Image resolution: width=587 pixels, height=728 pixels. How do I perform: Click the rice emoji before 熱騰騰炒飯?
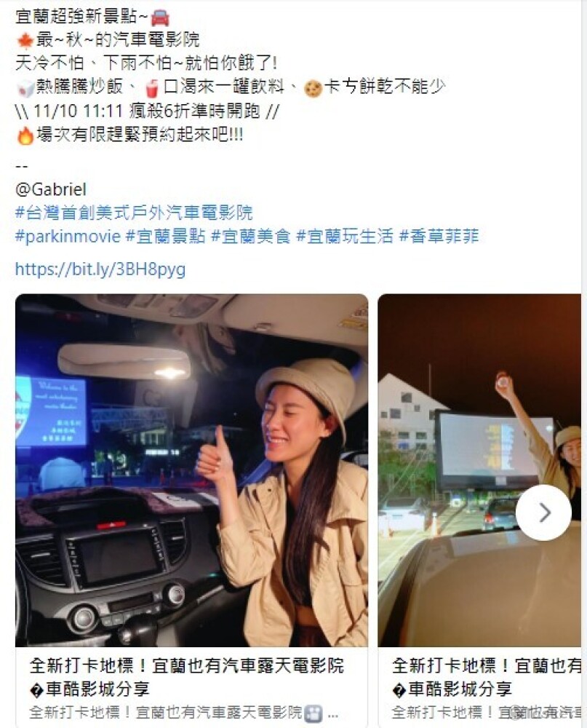25,88
